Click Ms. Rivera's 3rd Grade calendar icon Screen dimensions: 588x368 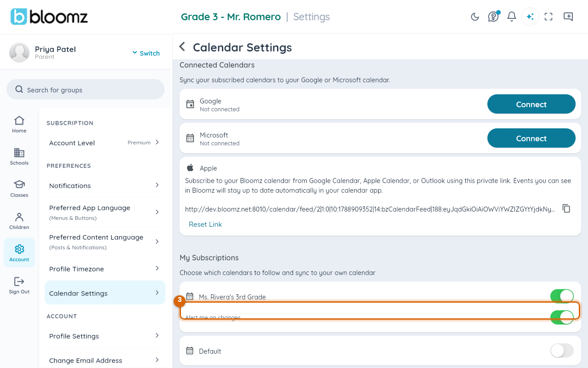click(x=190, y=297)
